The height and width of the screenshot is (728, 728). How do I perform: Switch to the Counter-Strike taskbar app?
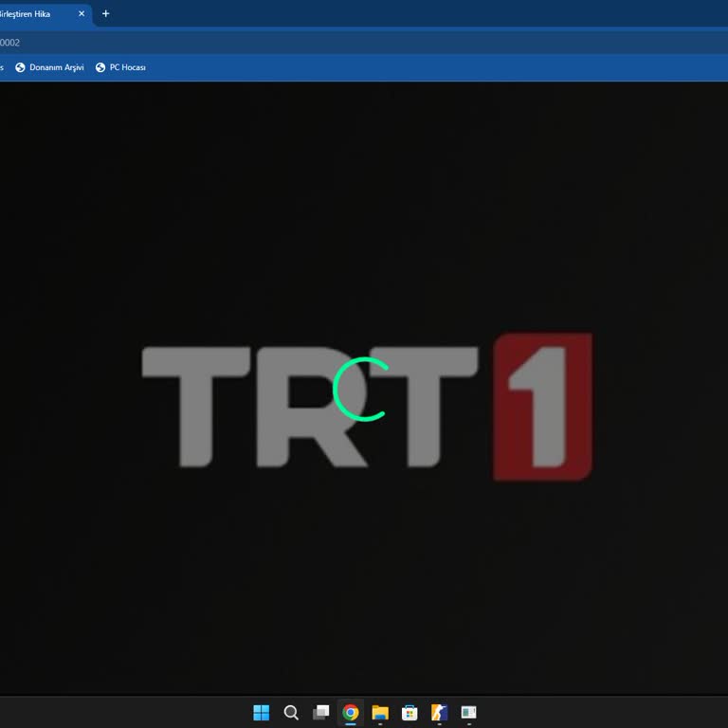439,713
